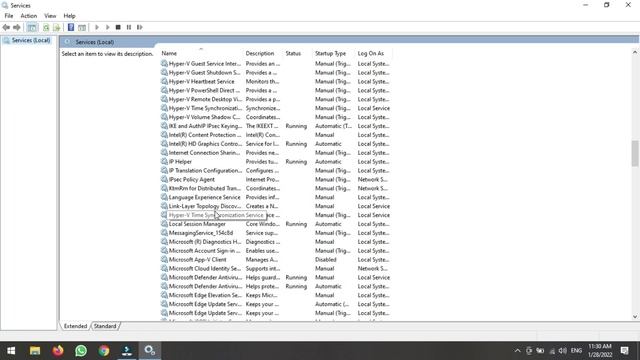Click the Back arrow in the toolbar
640x360 pixels.
pos(6,27)
